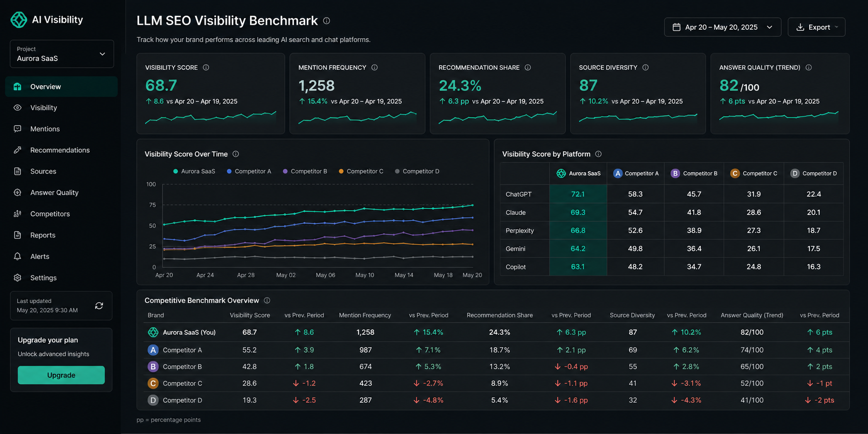This screenshot has height=434, width=868.
Task: Click info icon beside Competitive Benchmark Overview
Action: coord(267,300)
